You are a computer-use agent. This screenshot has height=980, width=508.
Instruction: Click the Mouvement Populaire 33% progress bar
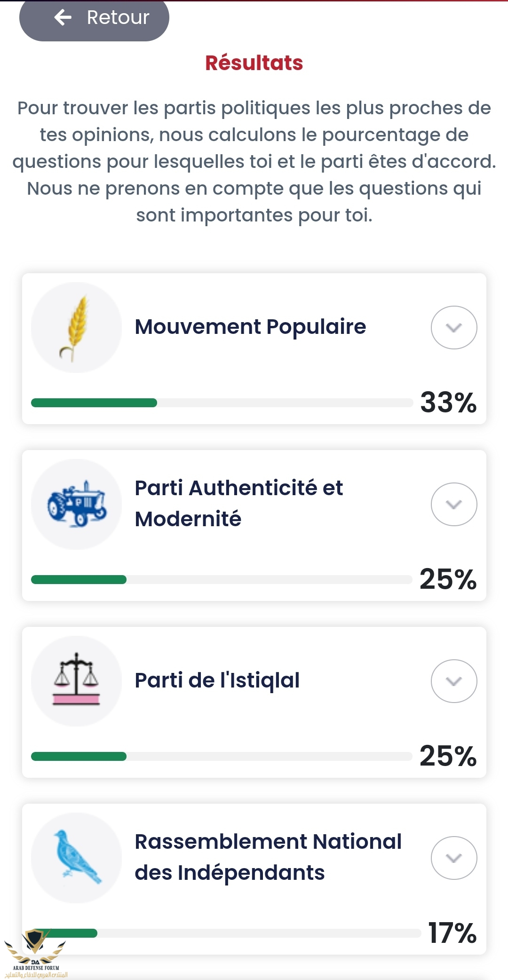(221, 403)
